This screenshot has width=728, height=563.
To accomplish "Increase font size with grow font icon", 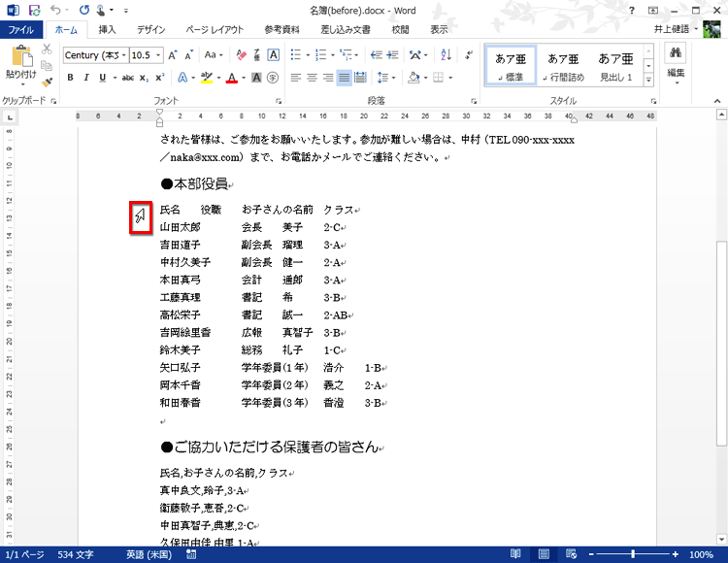I will pyautogui.click(x=173, y=55).
